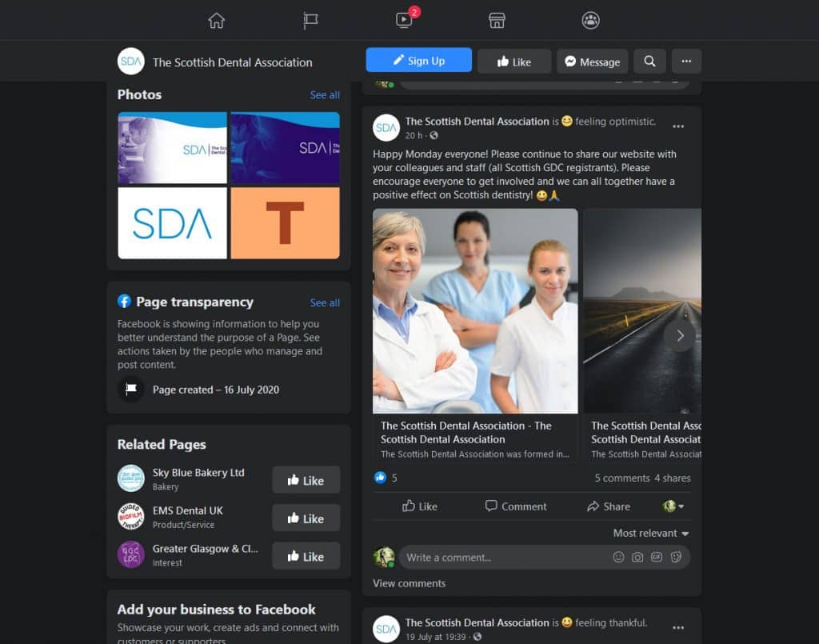The width and height of the screenshot is (819, 644).
Task: Click SDA avatar on feeling thankful post
Action: (x=386, y=629)
